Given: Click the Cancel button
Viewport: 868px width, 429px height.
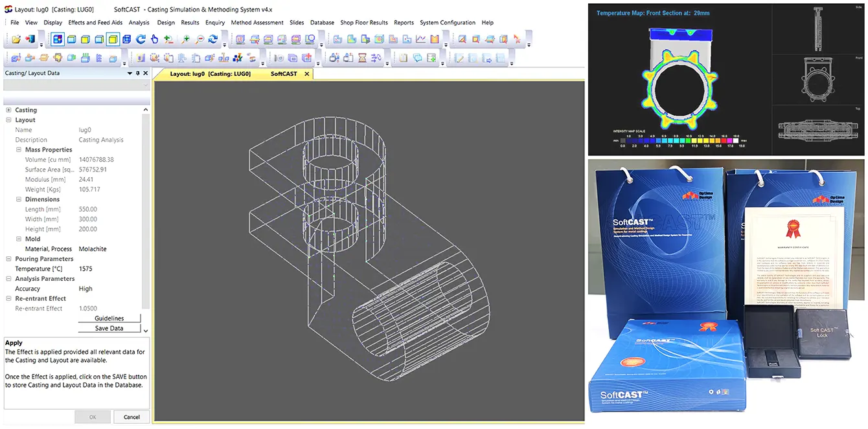Looking at the screenshot, I should point(131,417).
